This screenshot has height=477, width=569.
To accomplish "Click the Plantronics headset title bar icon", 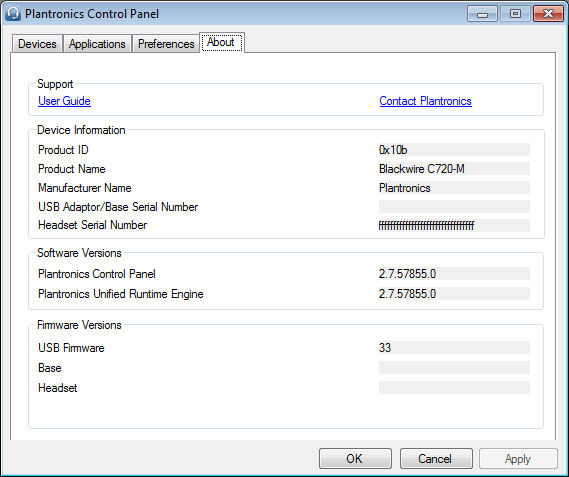I will click(x=13, y=14).
